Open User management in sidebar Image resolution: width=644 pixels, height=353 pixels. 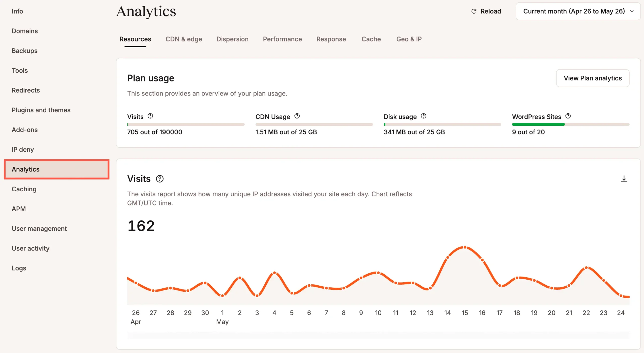coord(39,229)
